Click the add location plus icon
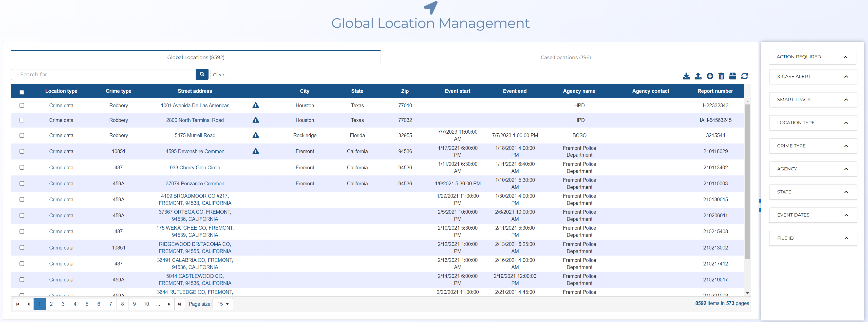The width and height of the screenshot is (868, 322). 710,76
